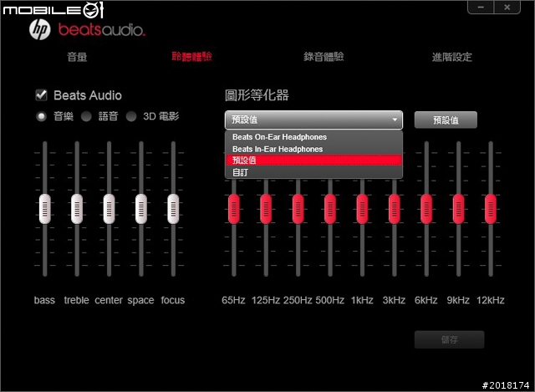535x392 pixels.
Task: Choose Beats On-Ear Headphones preset
Action: [313, 137]
